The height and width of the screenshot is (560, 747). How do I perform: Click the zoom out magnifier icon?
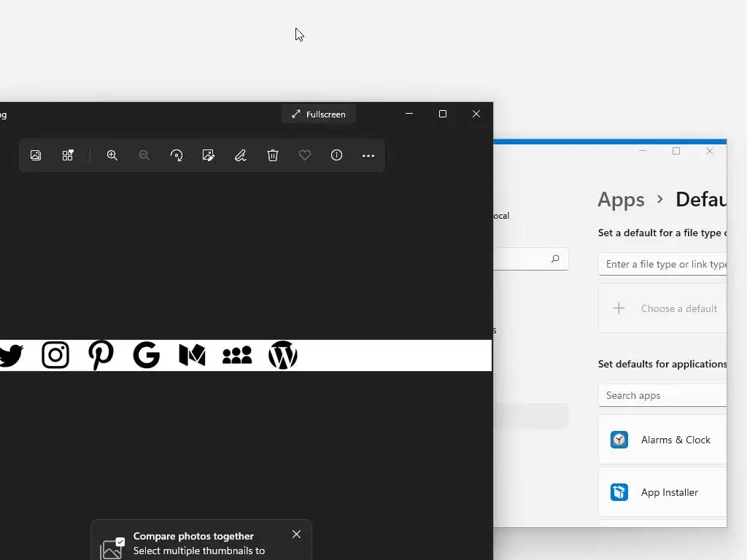[144, 155]
